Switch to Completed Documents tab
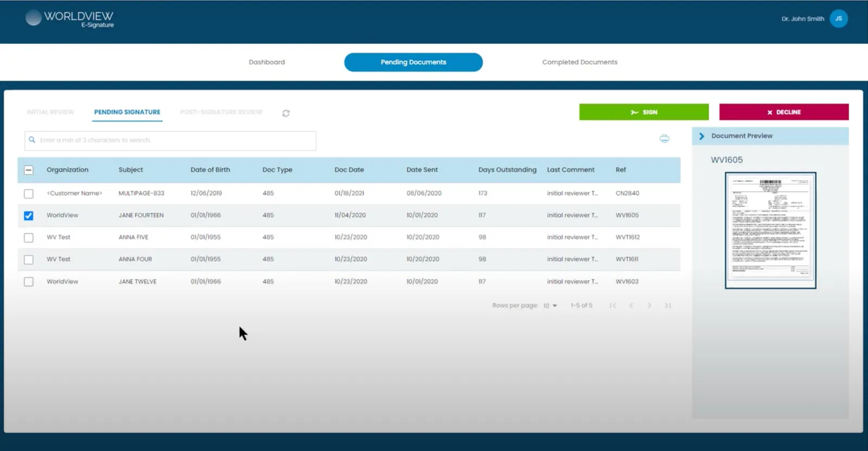This screenshot has width=868, height=451. tap(579, 62)
